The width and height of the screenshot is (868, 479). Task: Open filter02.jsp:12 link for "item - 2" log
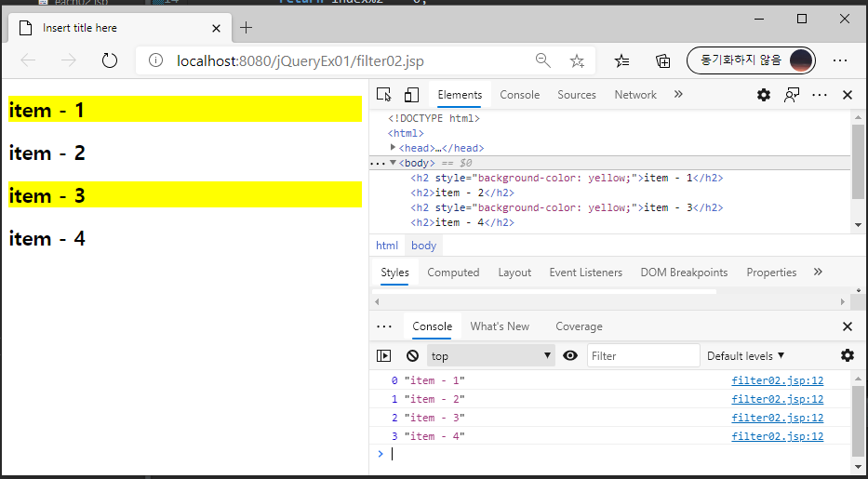coord(777,399)
